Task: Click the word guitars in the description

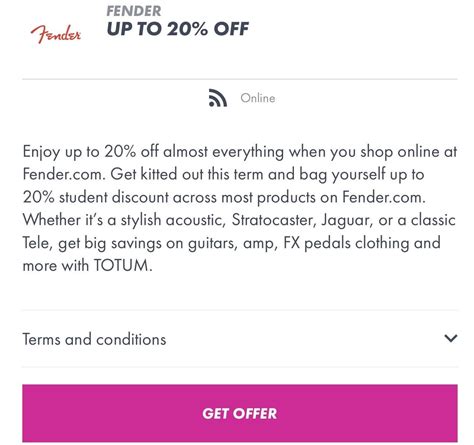Action: pos(213,244)
